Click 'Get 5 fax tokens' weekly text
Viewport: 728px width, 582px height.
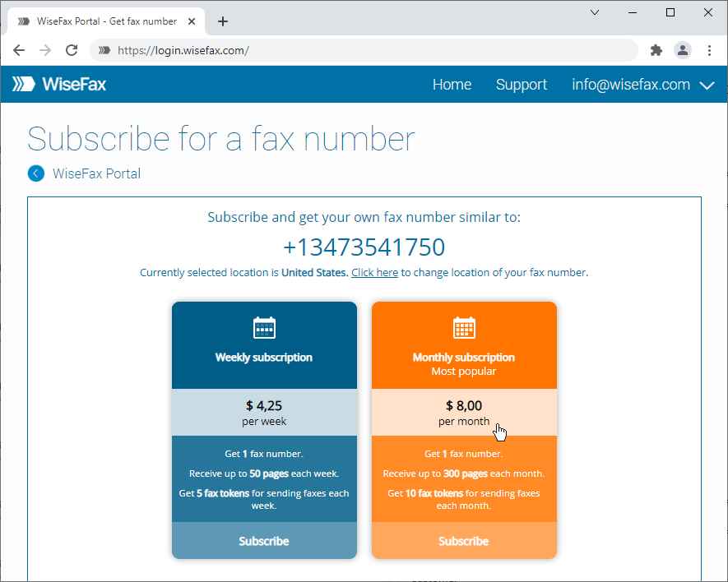tap(264, 500)
